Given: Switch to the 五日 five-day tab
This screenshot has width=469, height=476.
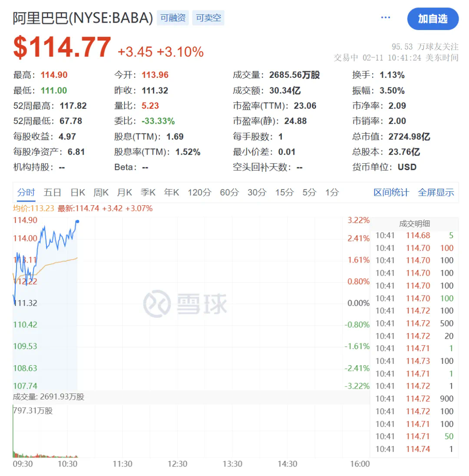Looking at the screenshot, I should pyautogui.click(x=52, y=192).
